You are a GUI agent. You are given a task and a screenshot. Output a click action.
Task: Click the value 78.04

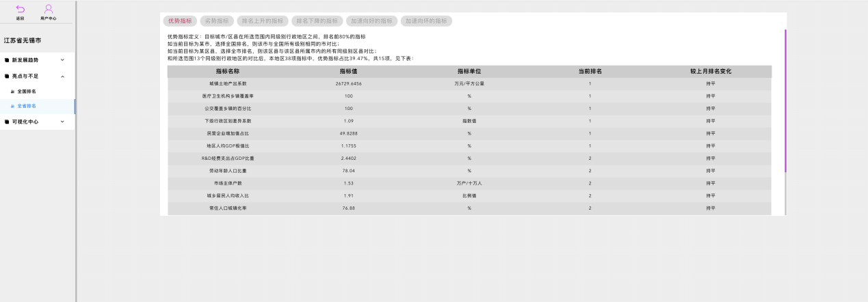(x=349, y=170)
